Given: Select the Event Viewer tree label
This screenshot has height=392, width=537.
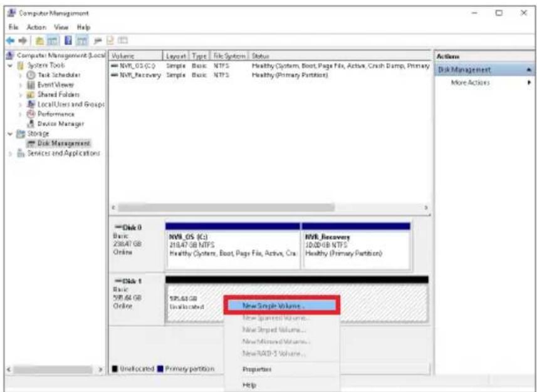Looking at the screenshot, I should pos(56,85).
